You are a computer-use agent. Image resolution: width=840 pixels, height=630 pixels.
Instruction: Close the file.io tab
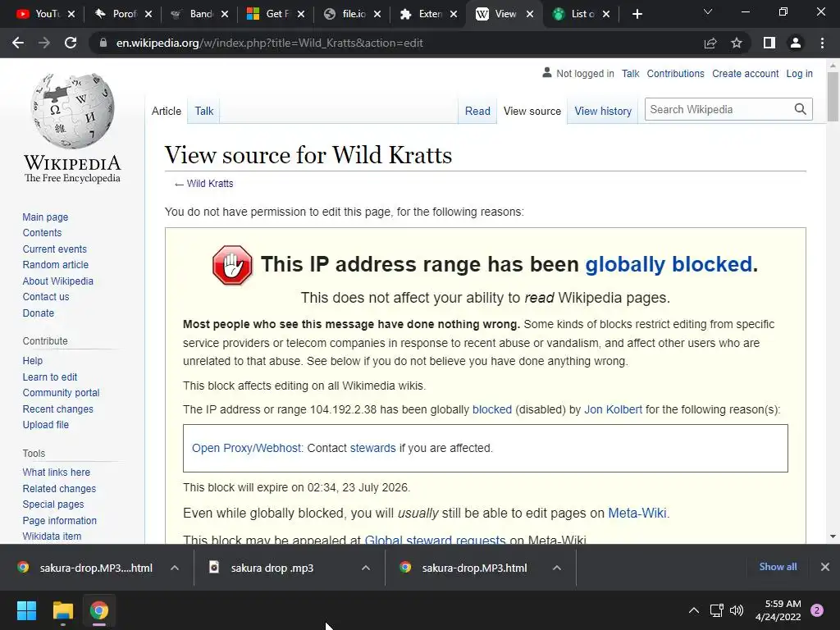point(377,14)
